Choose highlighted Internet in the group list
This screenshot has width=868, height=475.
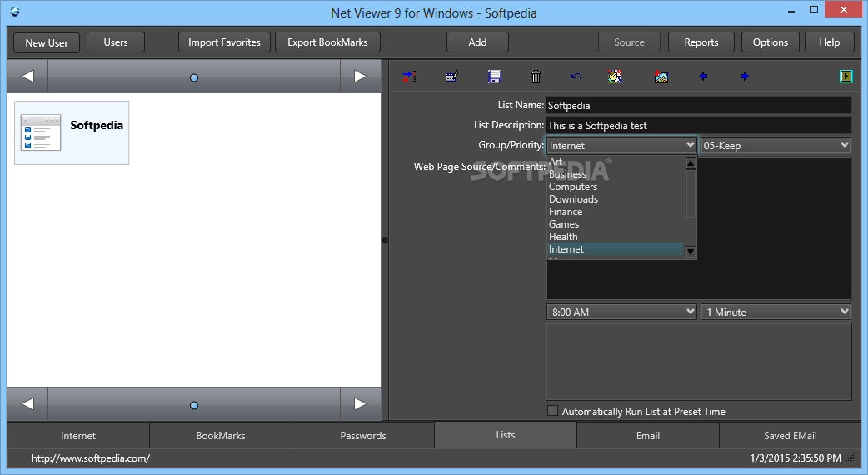pos(616,249)
